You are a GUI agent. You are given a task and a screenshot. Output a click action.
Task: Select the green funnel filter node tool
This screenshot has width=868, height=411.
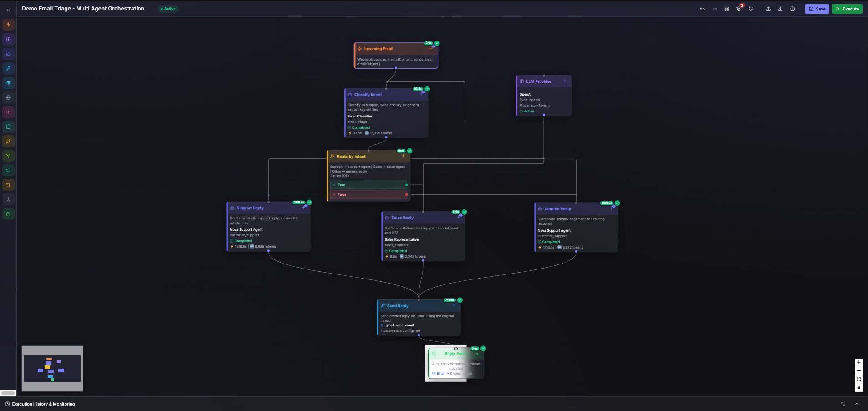click(8, 156)
